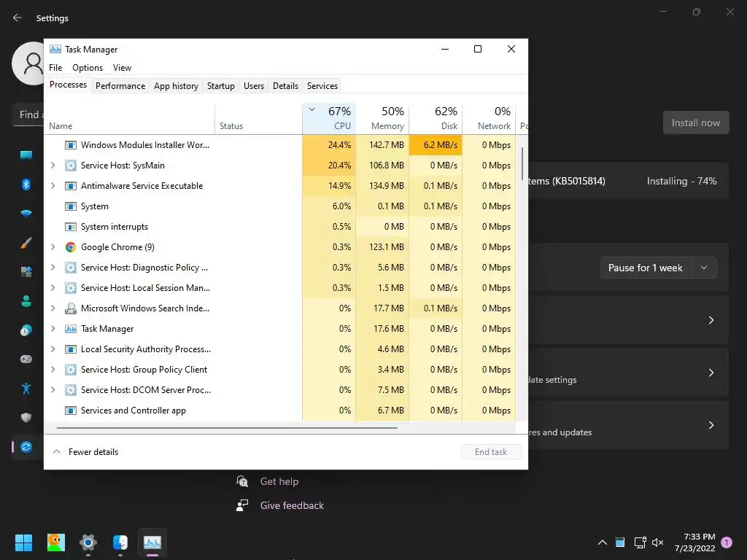Switch to the Performance tab
The image size is (747, 560).
coord(120,86)
